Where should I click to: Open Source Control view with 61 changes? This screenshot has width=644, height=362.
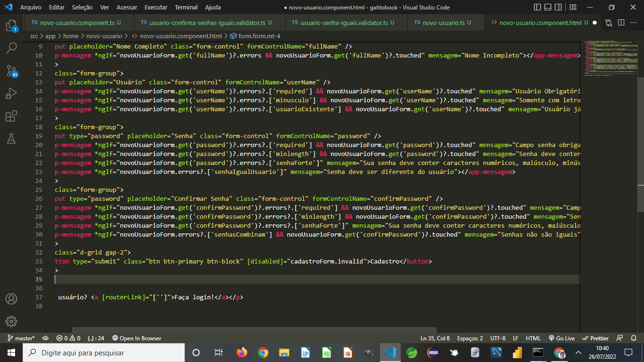click(11, 71)
